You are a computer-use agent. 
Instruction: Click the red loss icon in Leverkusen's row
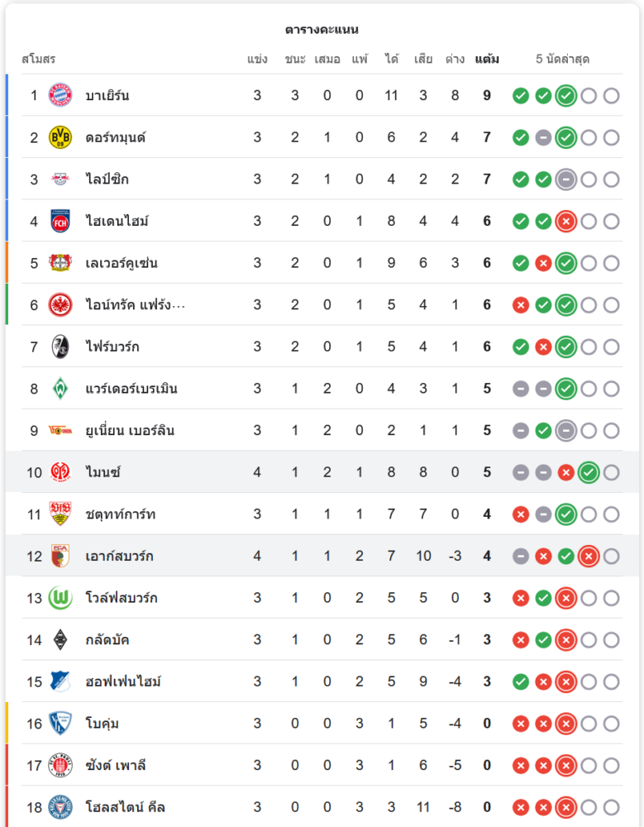543,263
